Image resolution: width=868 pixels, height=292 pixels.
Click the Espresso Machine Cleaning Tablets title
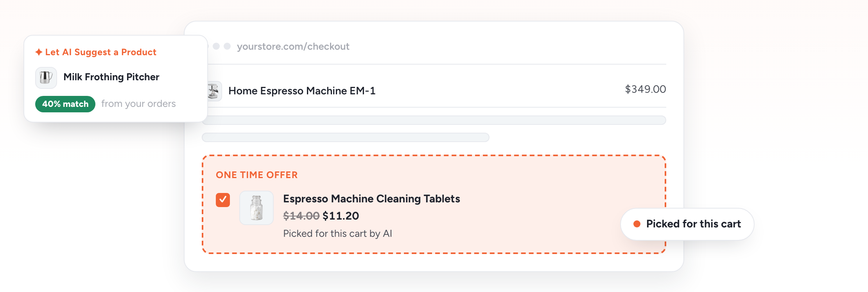(371, 199)
